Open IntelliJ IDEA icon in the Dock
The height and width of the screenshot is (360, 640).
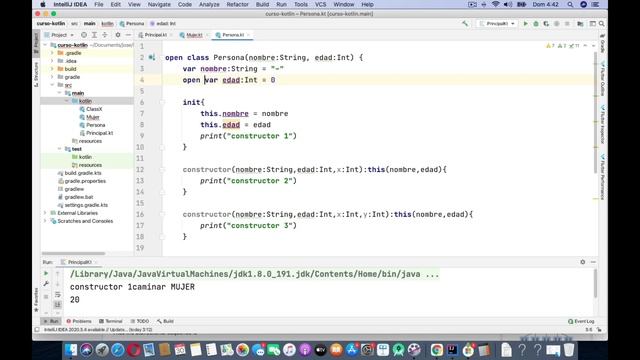tap(452, 350)
